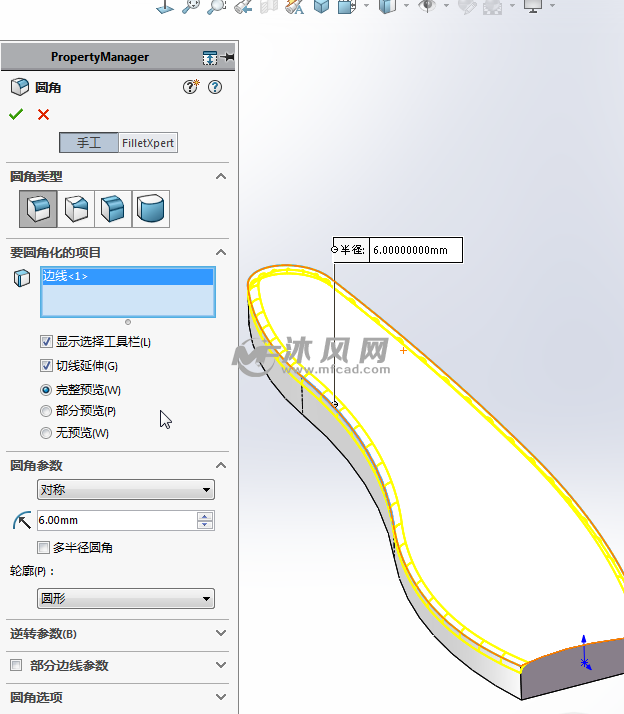Click the edge selection cube icon
This screenshot has height=714, width=624.
pos(22,278)
